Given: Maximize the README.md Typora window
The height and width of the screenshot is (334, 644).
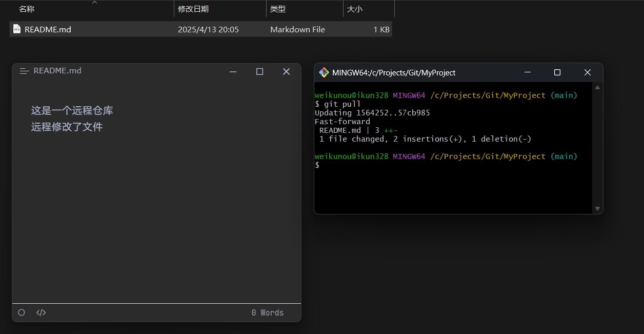Looking at the screenshot, I should coord(260,71).
